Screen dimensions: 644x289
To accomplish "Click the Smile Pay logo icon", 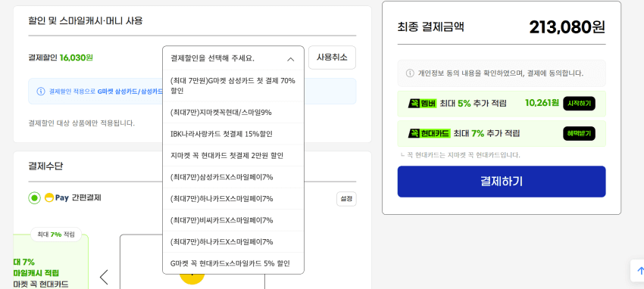I will point(49,198).
